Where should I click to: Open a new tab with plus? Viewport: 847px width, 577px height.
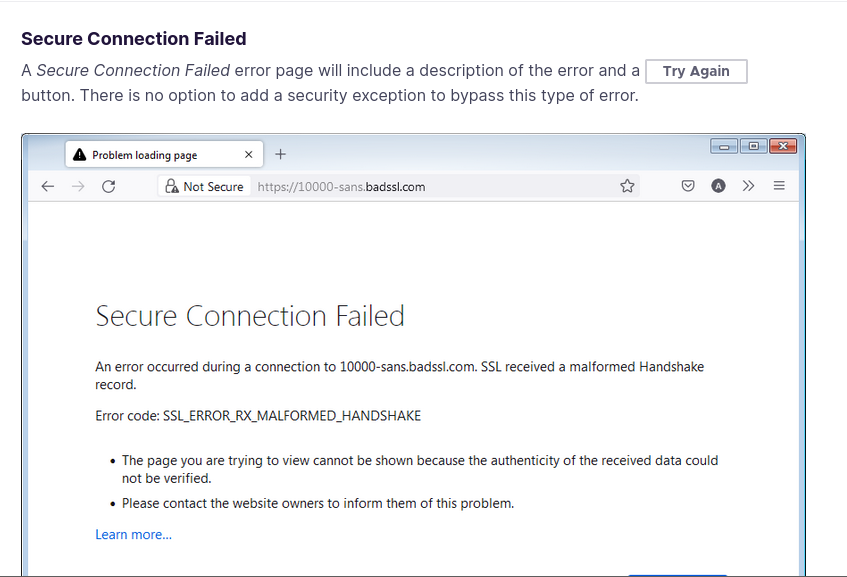coord(280,155)
